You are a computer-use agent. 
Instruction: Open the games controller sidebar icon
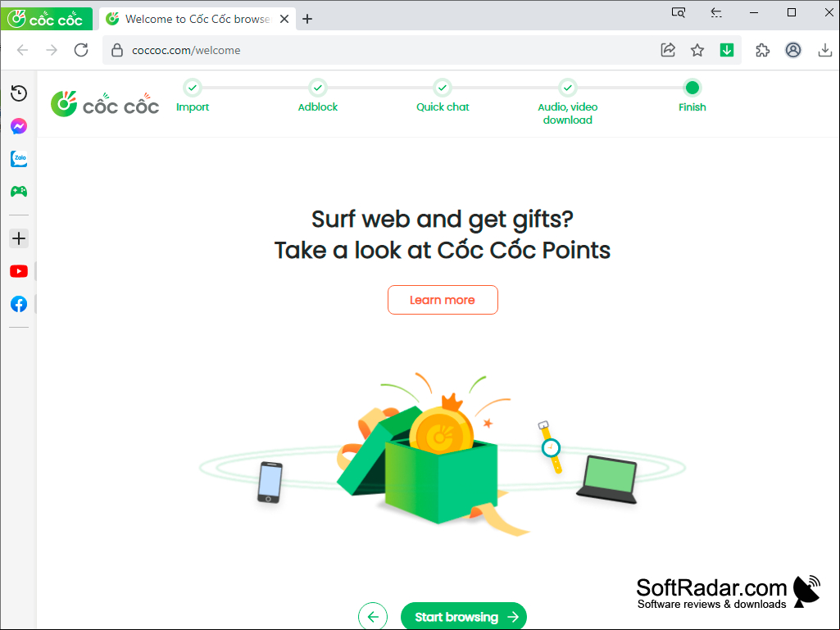(19, 191)
